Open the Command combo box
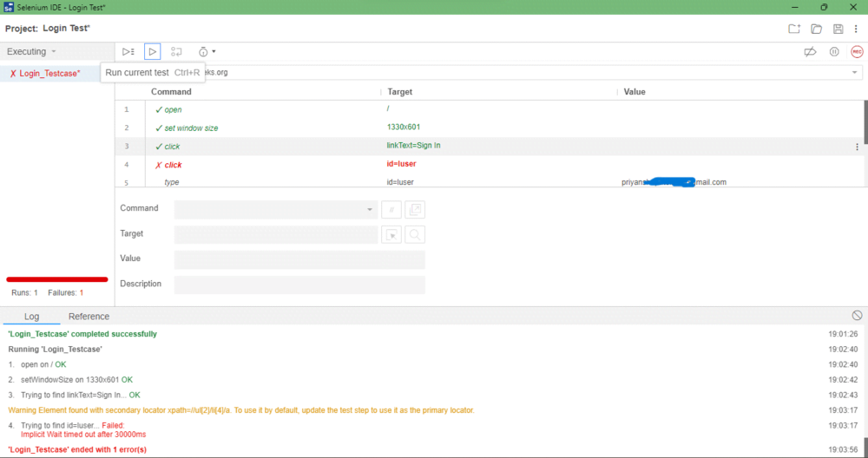 point(276,209)
